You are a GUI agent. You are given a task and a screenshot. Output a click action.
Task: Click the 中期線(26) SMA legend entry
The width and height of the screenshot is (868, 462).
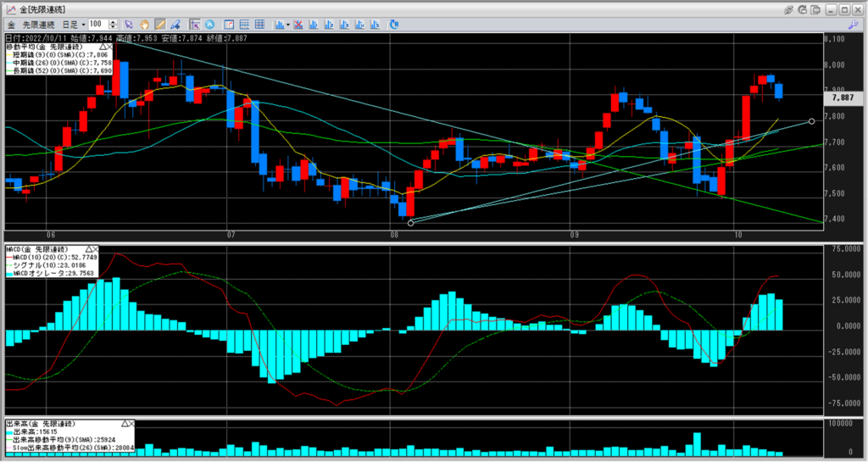58,63
